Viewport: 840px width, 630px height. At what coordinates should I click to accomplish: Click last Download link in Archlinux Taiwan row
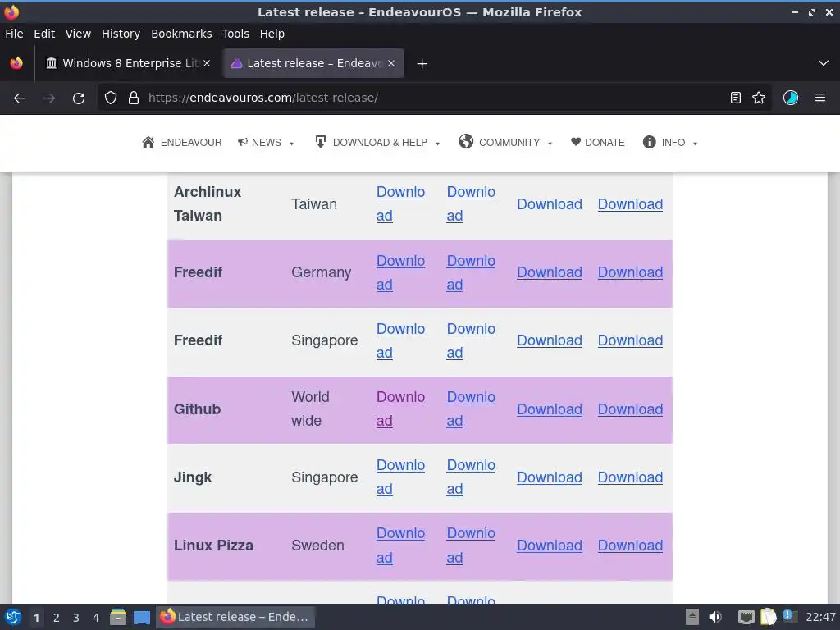(x=630, y=204)
